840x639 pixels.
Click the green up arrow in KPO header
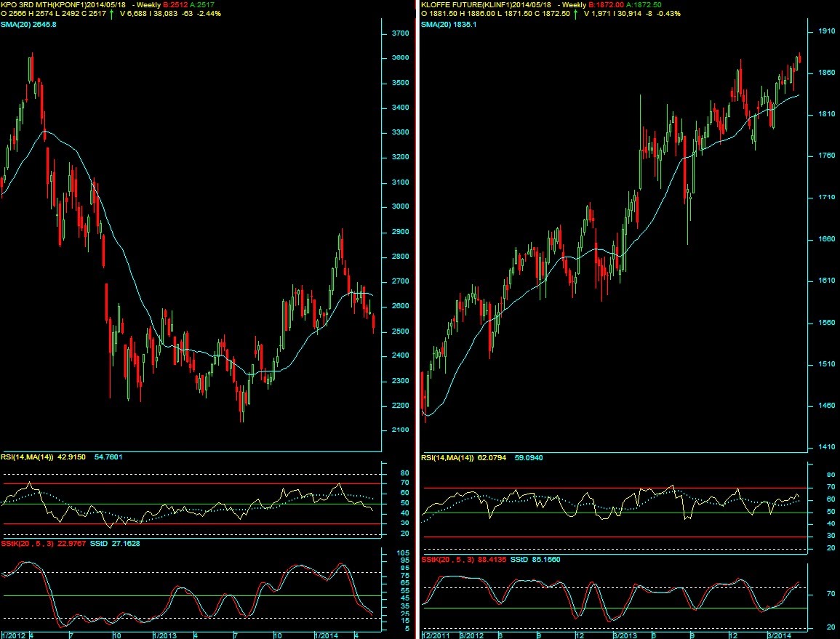(x=111, y=13)
